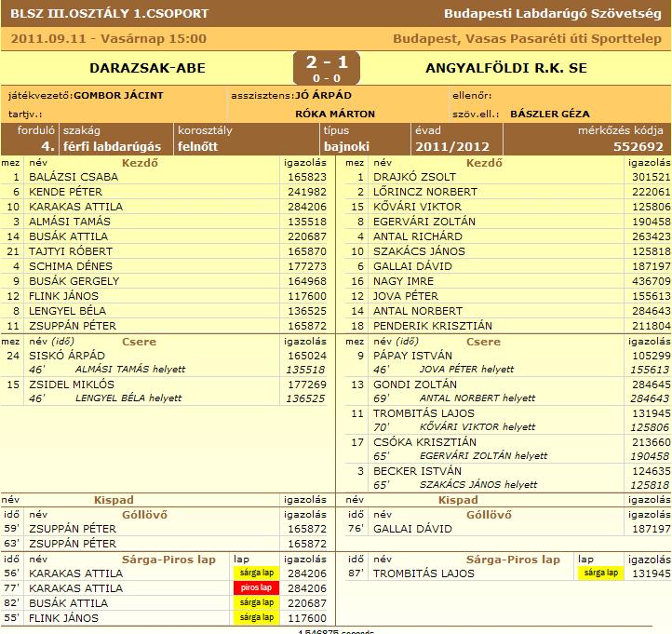Click assistant name RÓKA MÁRTON
This screenshot has height=634, width=672.
pos(335,114)
